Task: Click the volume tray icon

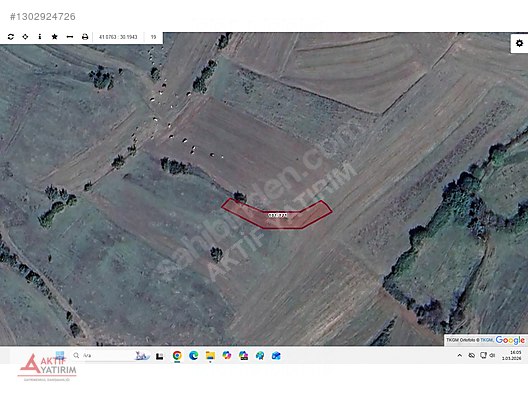Action: click(x=493, y=356)
